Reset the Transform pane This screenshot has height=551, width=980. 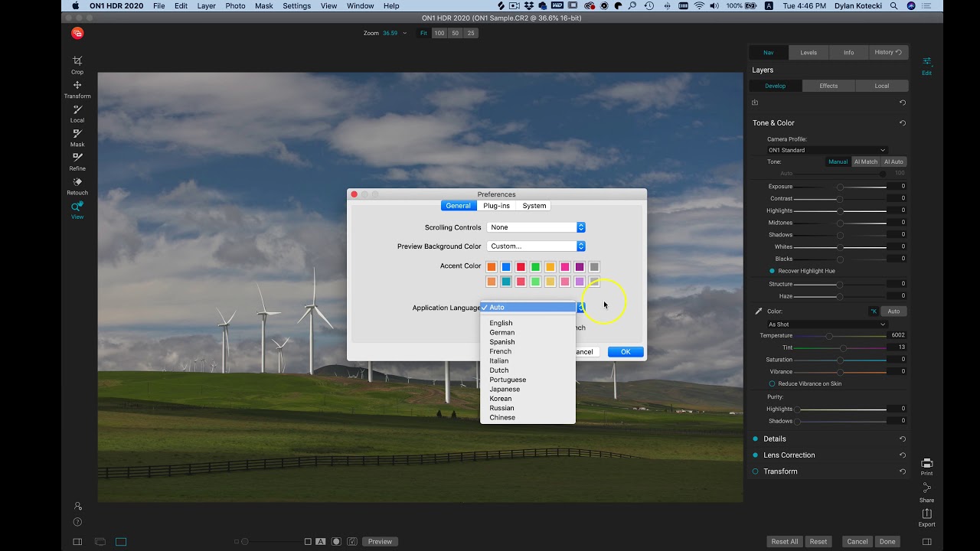(903, 471)
